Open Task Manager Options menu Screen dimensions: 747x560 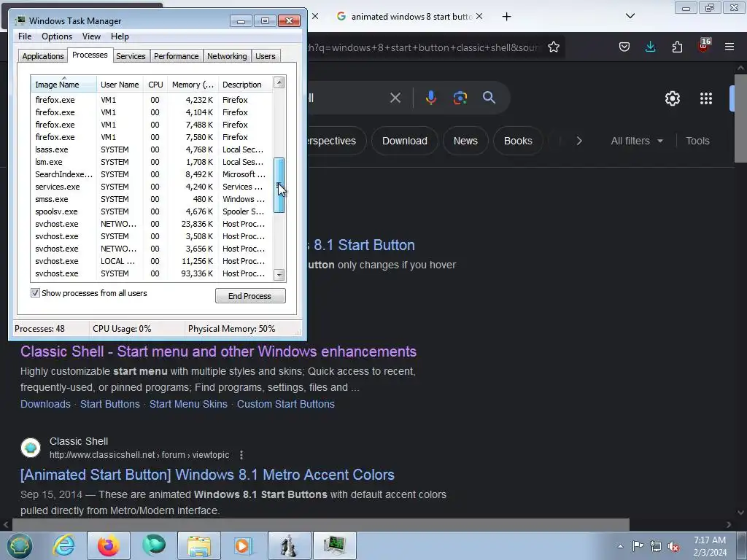pyautogui.click(x=57, y=36)
